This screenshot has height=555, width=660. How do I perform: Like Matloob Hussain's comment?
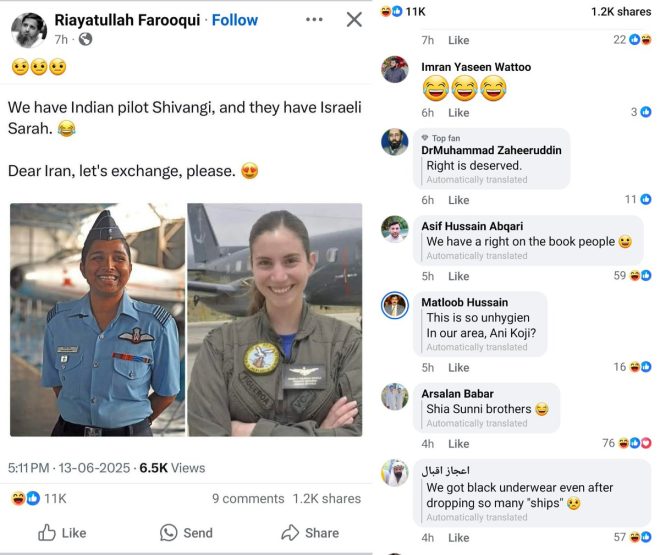[458, 367]
